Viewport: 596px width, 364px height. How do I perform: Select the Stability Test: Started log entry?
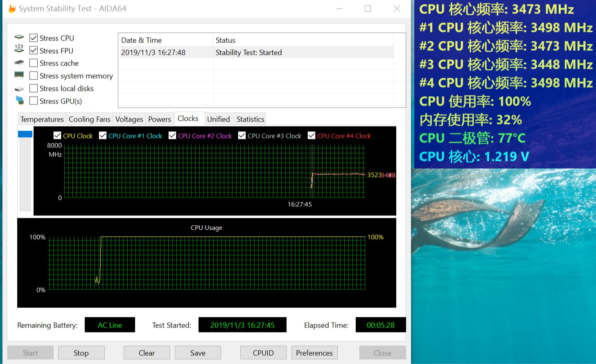coord(256,52)
